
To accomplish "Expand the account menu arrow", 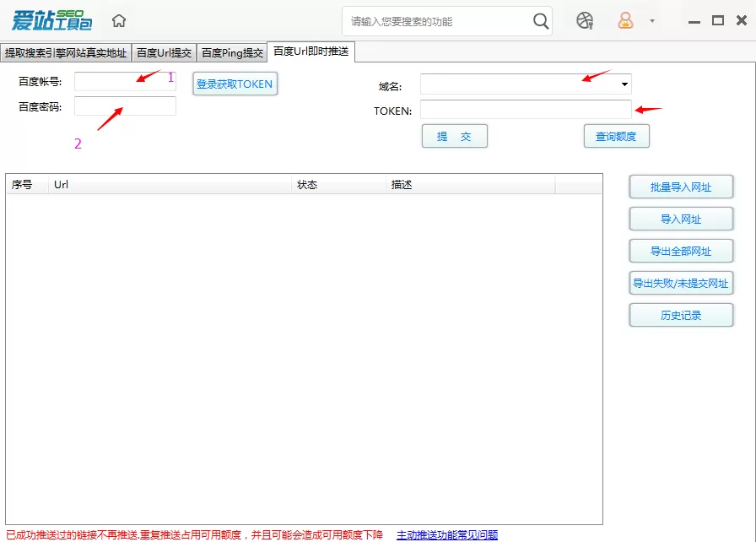I will pos(652,21).
